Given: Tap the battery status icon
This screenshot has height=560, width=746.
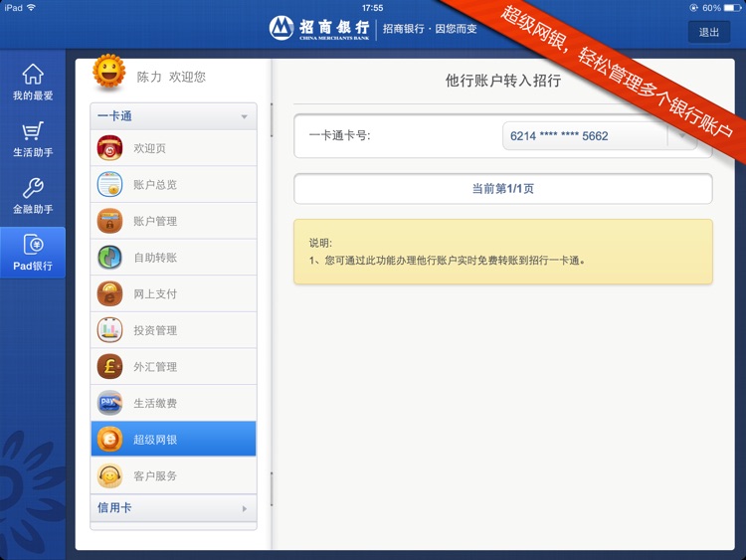Looking at the screenshot, I should tap(732, 8).
